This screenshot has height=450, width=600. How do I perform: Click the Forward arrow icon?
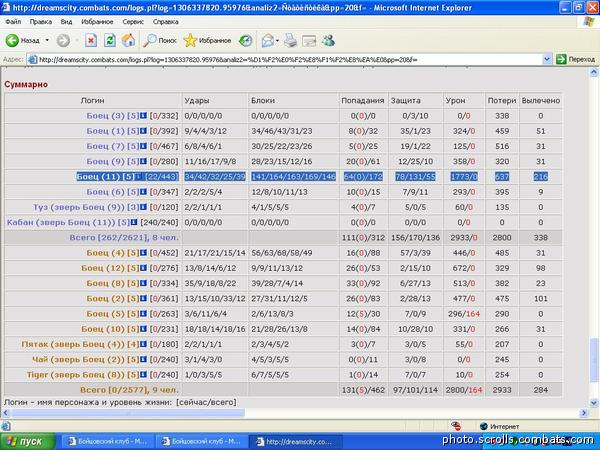(x=64, y=40)
